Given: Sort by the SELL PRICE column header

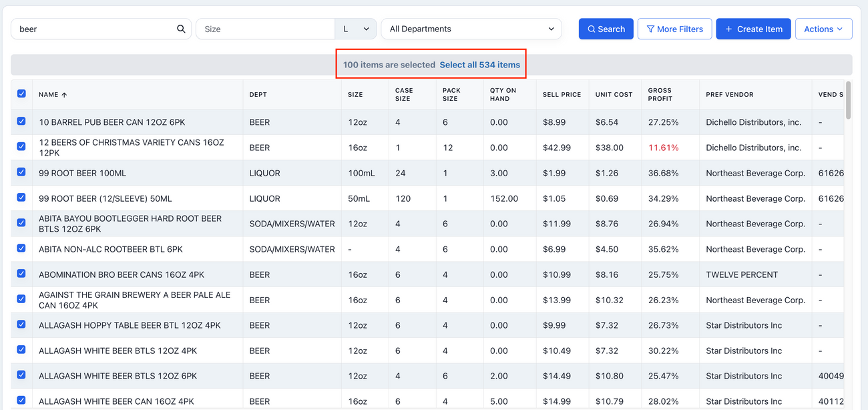Looking at the screenshot, I should click(562, 95).
